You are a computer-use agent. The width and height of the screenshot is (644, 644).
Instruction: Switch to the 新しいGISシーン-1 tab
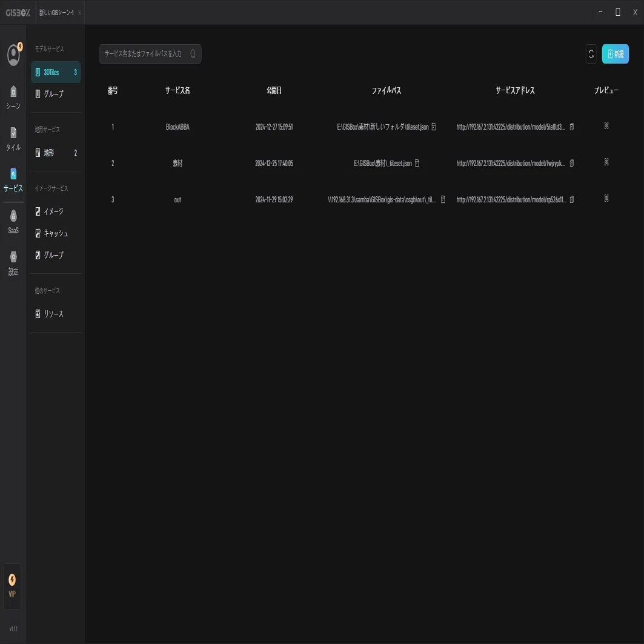point(56,13)
